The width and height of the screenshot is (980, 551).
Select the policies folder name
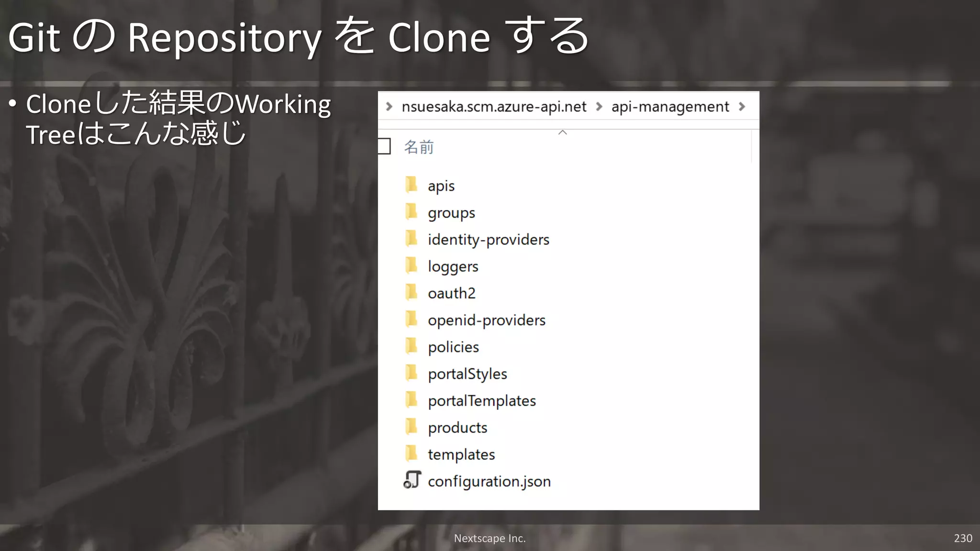(453, 347)
